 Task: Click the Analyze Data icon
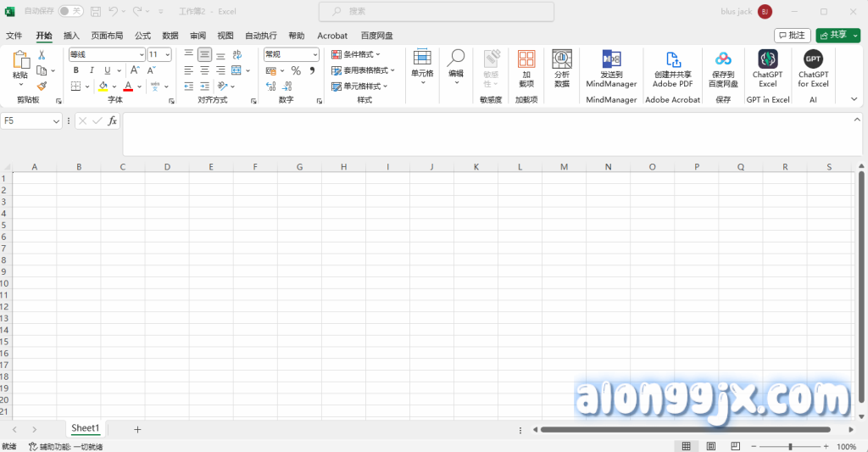pos(561,68)
